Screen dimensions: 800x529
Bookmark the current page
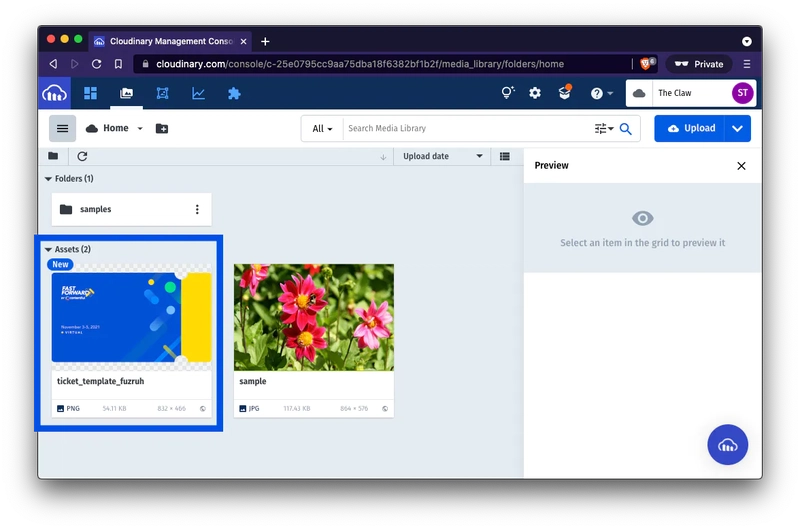[118, 64]
